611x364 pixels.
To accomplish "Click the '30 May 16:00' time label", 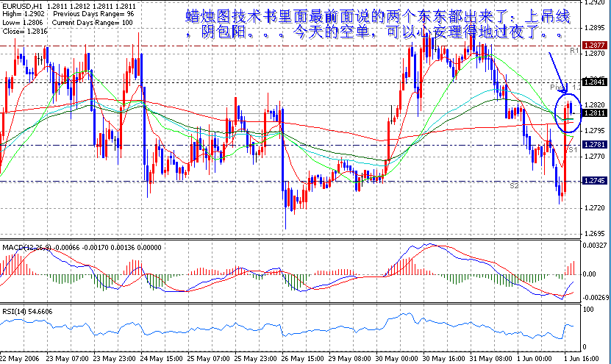I will tap(443, 359).
